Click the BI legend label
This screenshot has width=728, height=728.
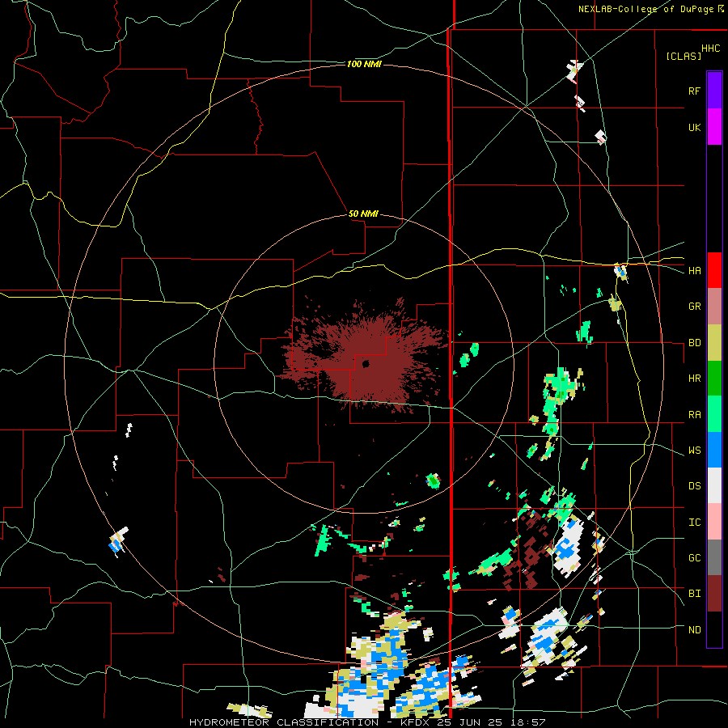[694, 594]
